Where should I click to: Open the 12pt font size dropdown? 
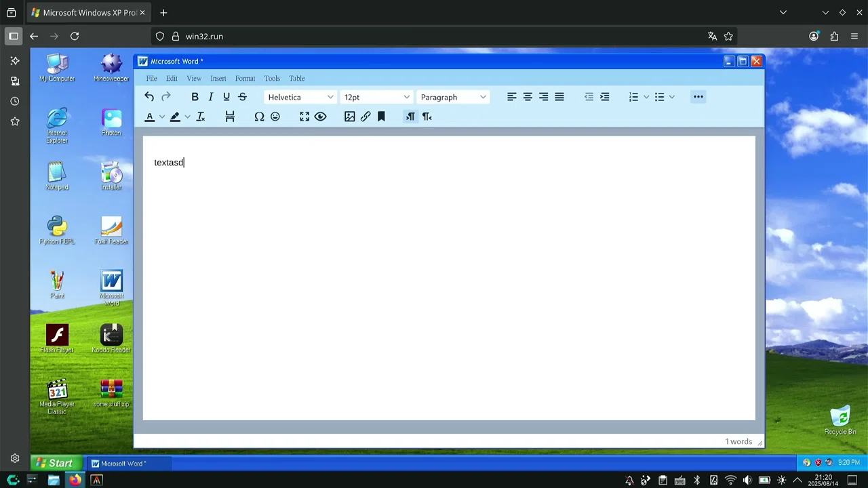click(377, 97)
